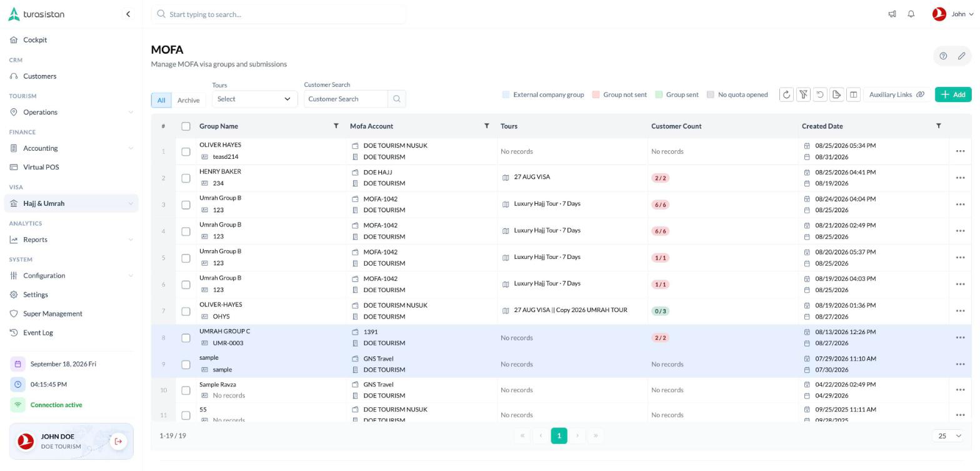This screenshot has height=471, width=980.
Task: Click the red logout icon
Action: point(118,442)
